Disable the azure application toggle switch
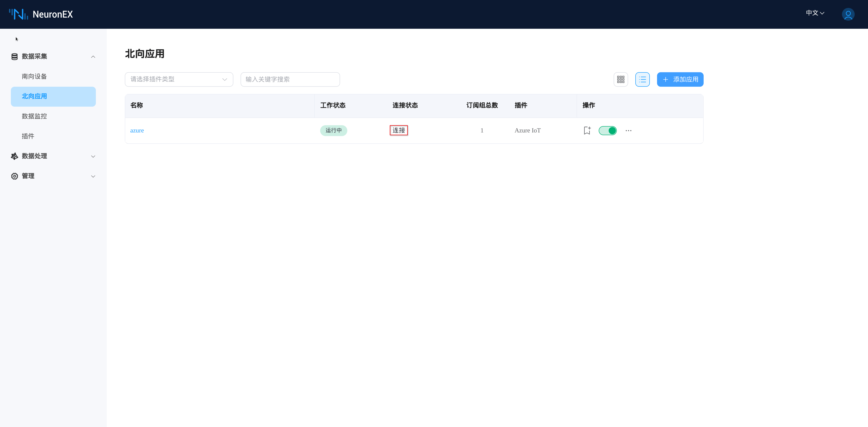Screen dimensions: 868x427 click(608, 131)
